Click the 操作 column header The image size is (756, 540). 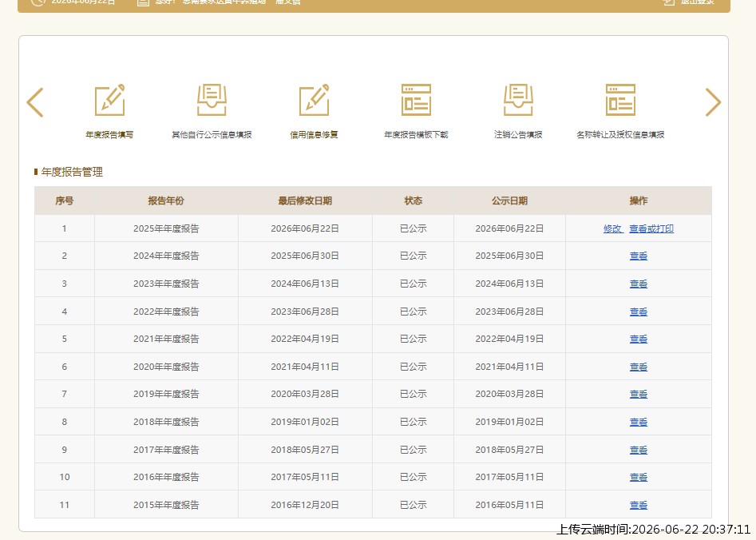tap(639, 201)
